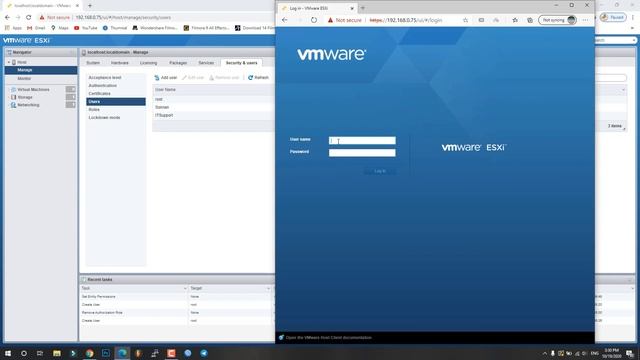Click the Storage icon in Navigator
This screenshot has height=360, width=640.
(x=13, y=97)
